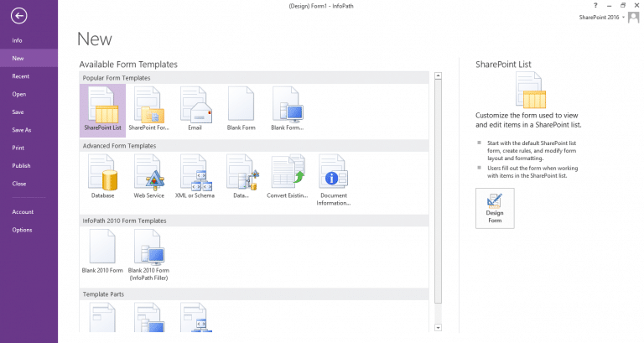Click the Design Form button
This screenshot has width=644, height=343.
(495, 208)
